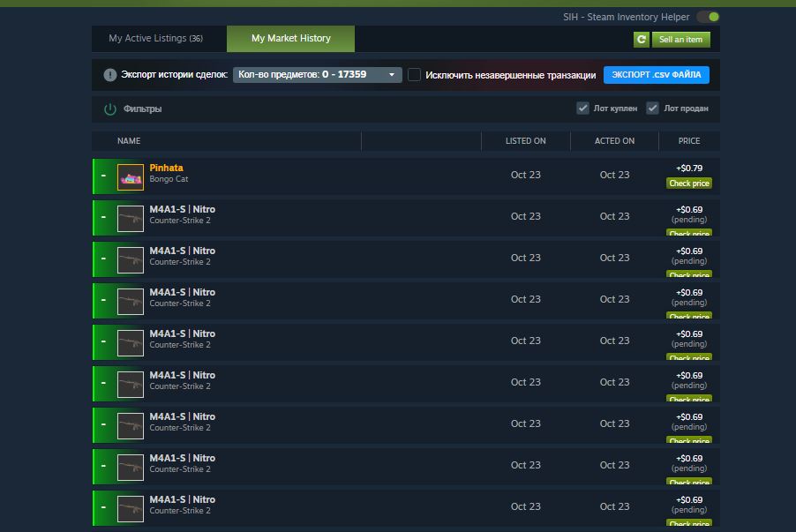Switch to My Active Listings tab
This screenshot has height=532, width=796.
pyautogui.click(x=156, y=39)
